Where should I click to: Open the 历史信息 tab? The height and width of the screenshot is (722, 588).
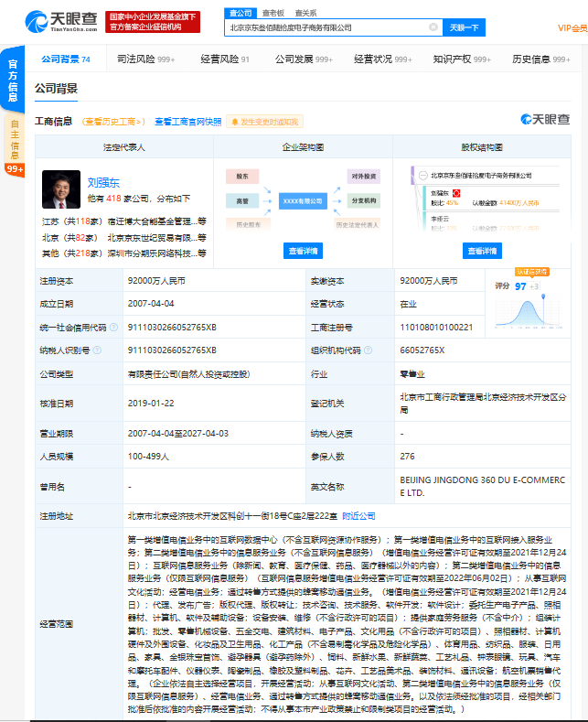click(x=541, y=59)
